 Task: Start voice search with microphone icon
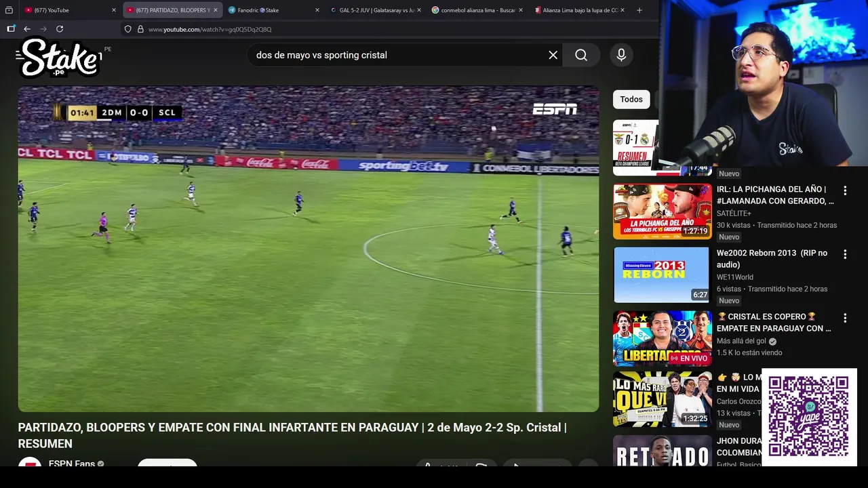[621, 55]
